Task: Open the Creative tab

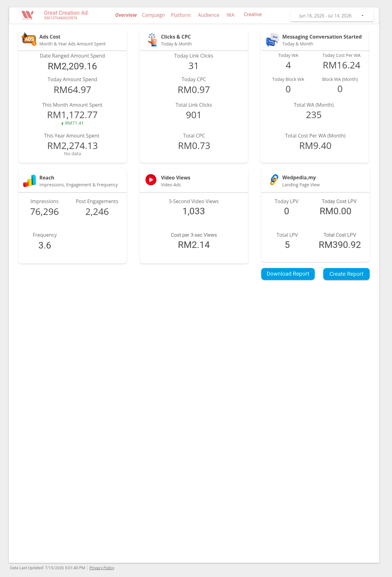Action: point(253,14)
